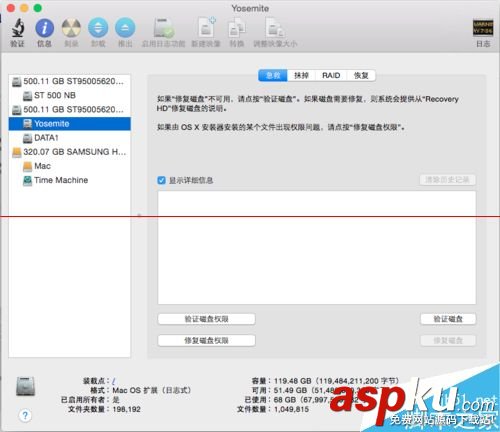This screenshot has height=432, width=500.
Task: Open the Log icon in toolbar
Action: 483,28
